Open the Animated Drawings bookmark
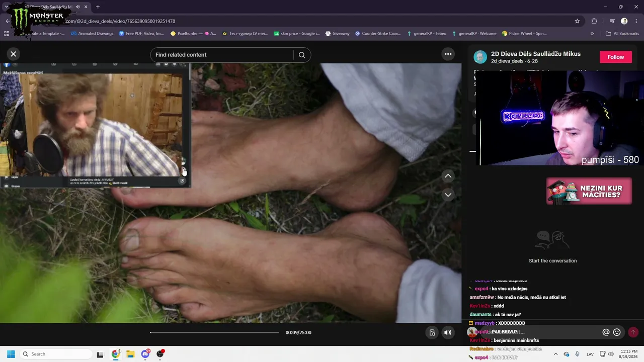This screenshot has height=362, width=644. tap(92, 34)
